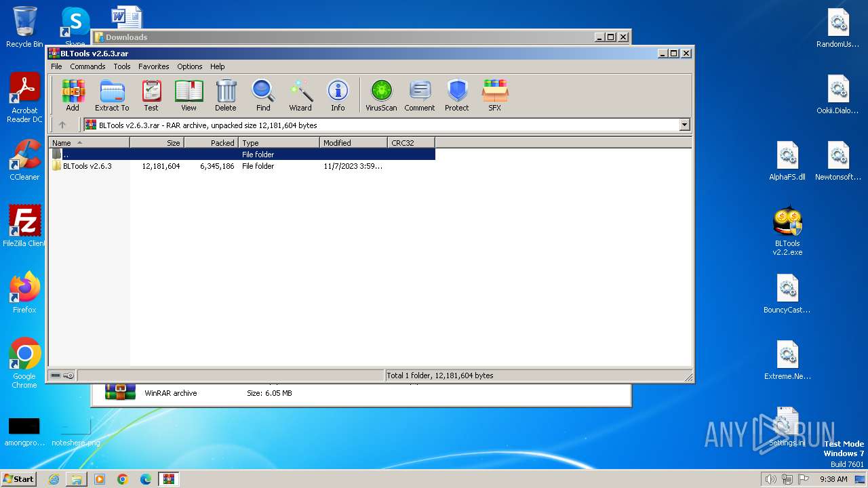Select the BouncyCast desktop file icon
Screen dimensions: 868x488
(787, 294)
